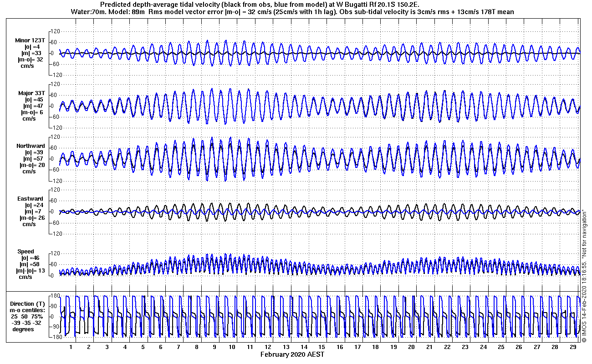Viewport: 592px width, 364px height.
Task: Select day 29 on the date axis
Action: coord(572,347)
